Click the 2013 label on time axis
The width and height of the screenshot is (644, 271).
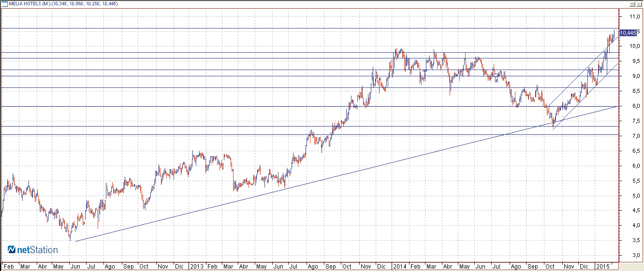click(196, 267)
